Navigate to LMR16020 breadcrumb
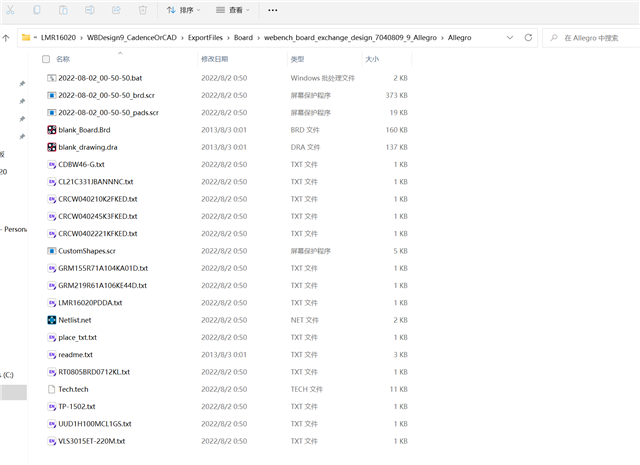This screenshot has height=465, width=640. [x=58, y=38]
